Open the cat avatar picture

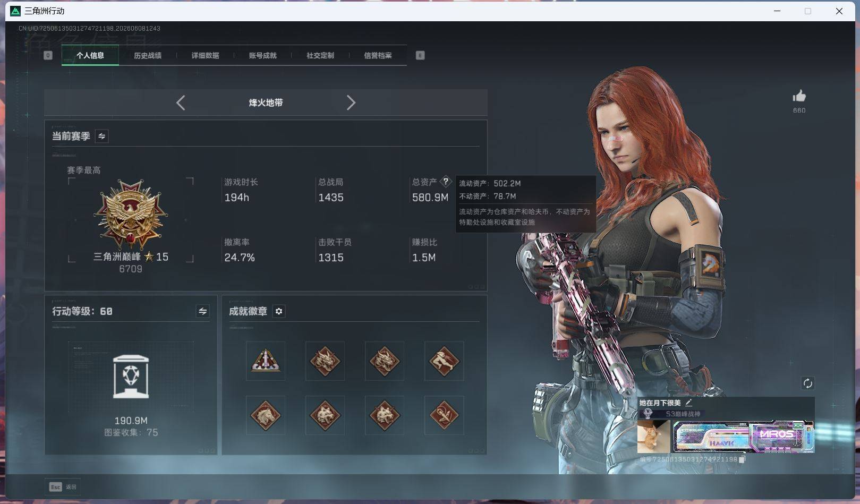[x=654, y=437]
